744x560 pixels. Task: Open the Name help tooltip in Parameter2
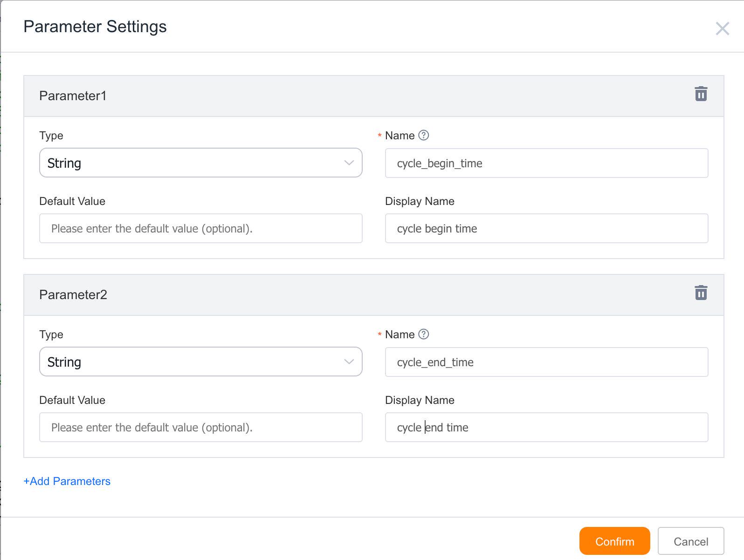tap(423, 334)
